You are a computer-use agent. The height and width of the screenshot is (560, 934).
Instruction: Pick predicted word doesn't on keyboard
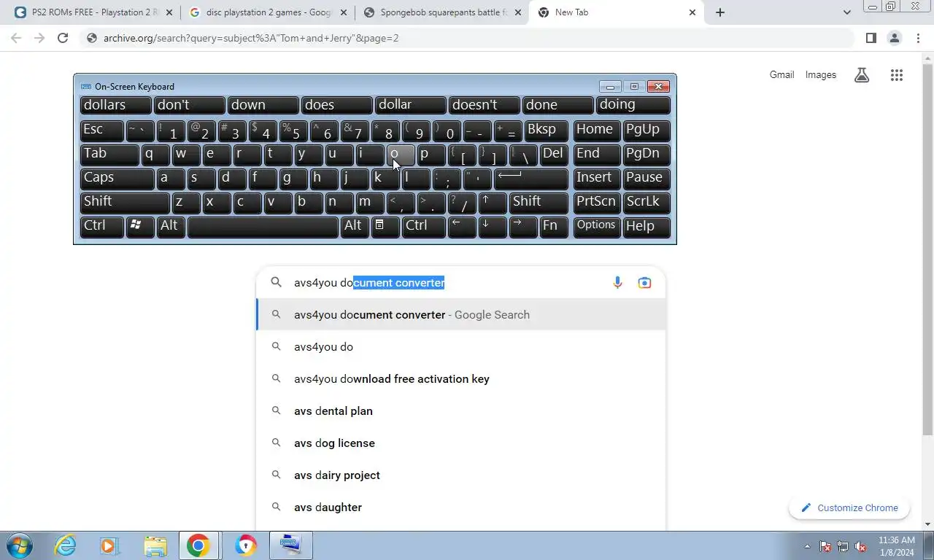(x=485, y=105)
